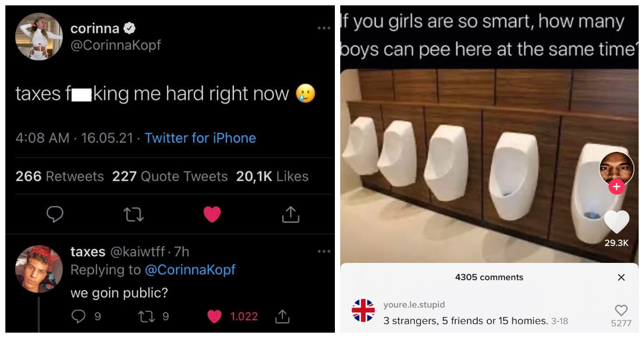This screenshot has height=338, width=644.
Task: Click the Twitter for iPhone link
Action: point(200,138)
